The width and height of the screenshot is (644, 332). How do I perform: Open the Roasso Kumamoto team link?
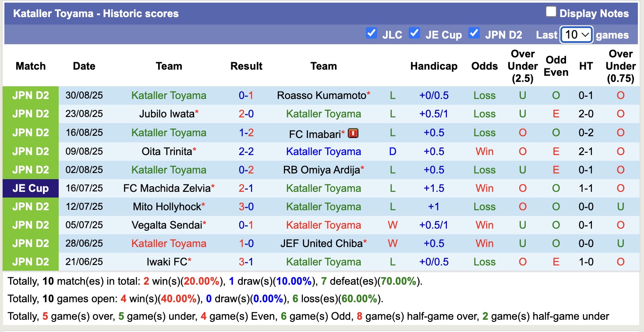pyautogui.click(x=320, y=95)
